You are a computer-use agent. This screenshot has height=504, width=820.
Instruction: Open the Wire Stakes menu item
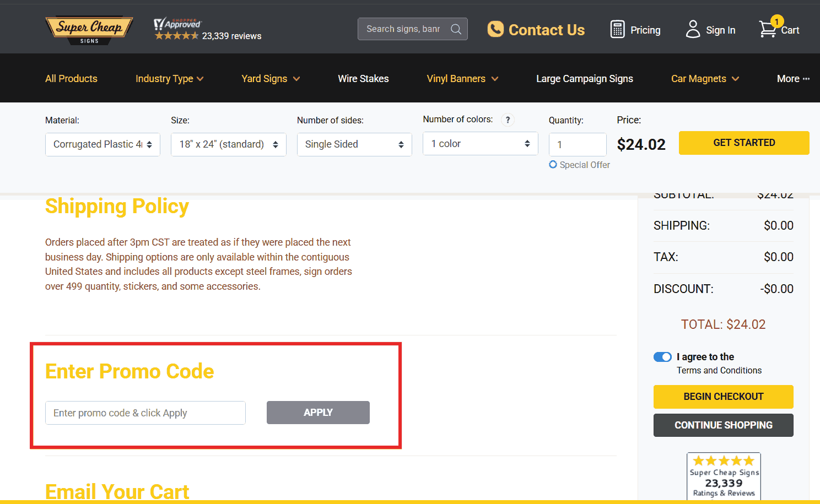click(x=363, y=79)
